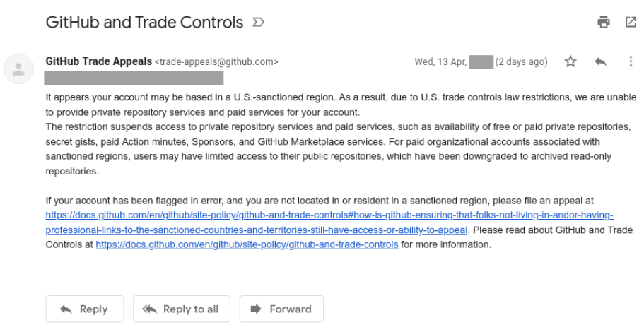Click the double arrow icon in Reply to all
The width and height of the screenshot is (644, 332).
click(149, 309)
